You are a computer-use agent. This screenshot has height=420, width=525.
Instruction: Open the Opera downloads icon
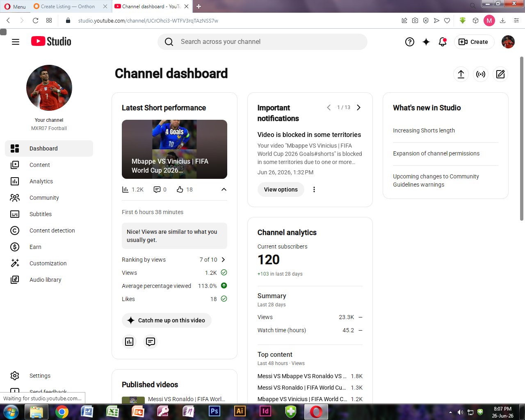tap(503, 21)
